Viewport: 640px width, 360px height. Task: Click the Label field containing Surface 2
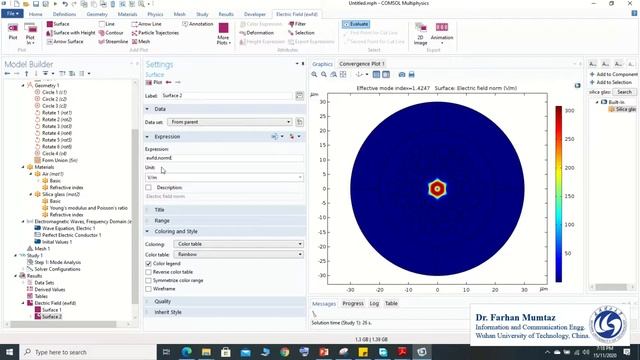point(227,96)
